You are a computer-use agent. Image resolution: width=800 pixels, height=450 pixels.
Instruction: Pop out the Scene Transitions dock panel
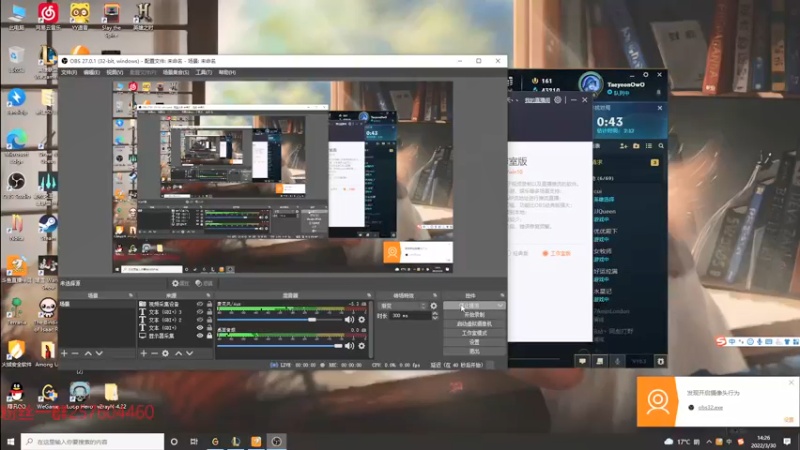click(x=435, y=295)
